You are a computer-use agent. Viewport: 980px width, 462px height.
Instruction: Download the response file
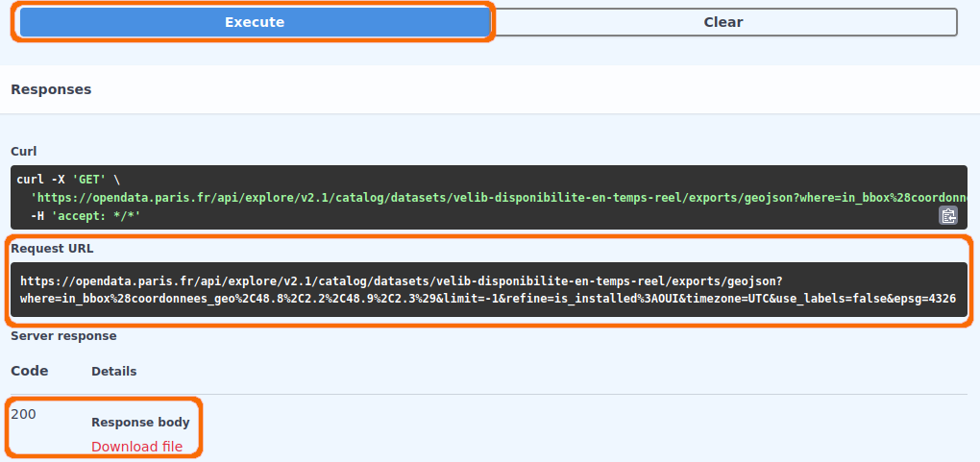[136, 447]
